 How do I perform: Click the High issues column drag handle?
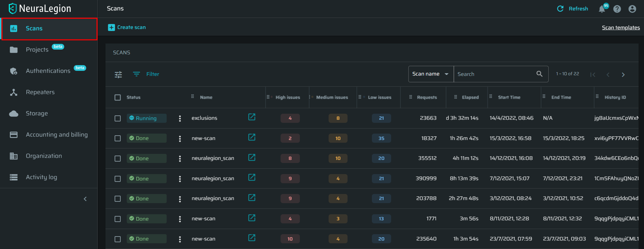click(x=268, y=97)
